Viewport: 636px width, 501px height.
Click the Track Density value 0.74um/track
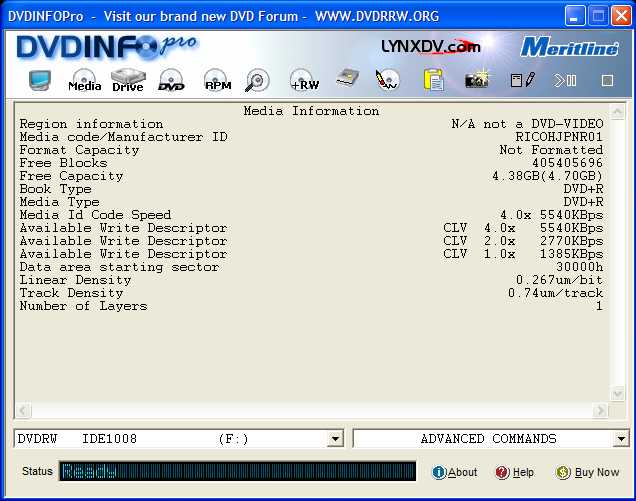click(555, 293)
